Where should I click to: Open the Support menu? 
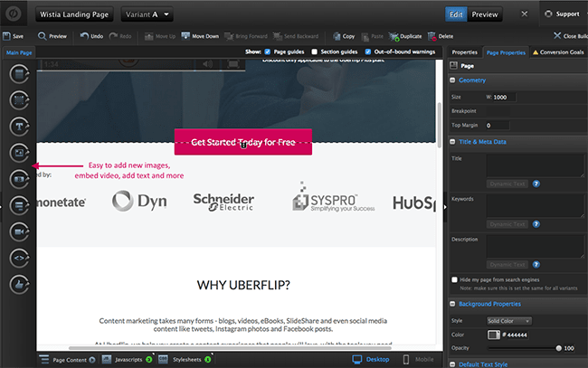pos(562,14)
